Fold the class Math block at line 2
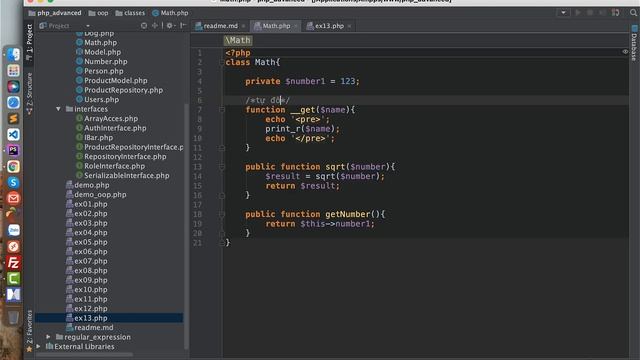This screenshot has width=640, height=360. (222, 62)
